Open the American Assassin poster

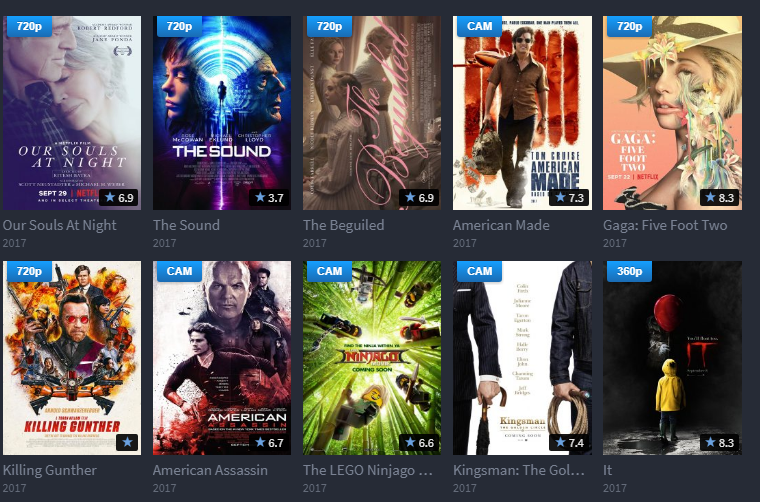pyautogui.click(x=222, y=358)
